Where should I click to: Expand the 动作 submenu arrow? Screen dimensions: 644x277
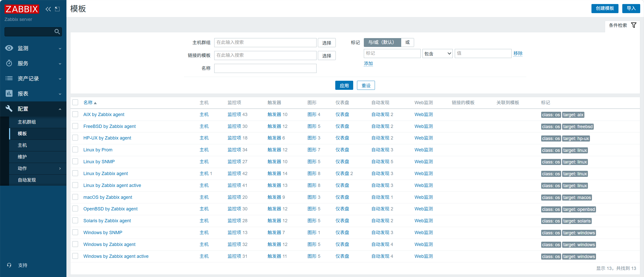[x=60, y=168]
